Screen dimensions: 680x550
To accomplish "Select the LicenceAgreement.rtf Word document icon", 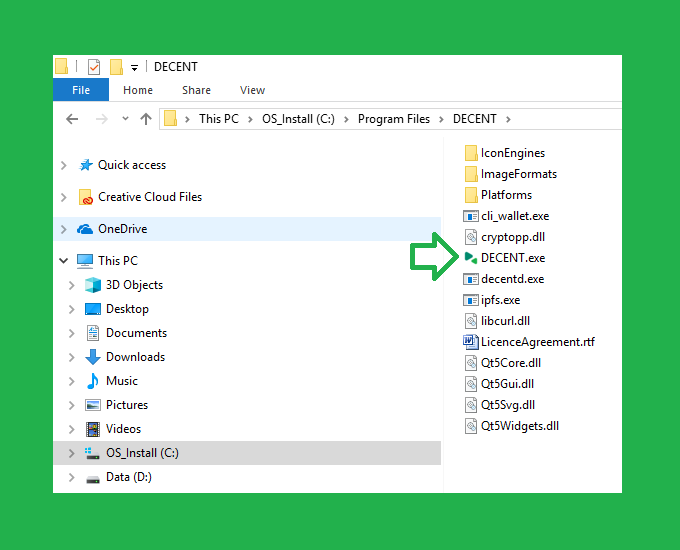I will click(x=471, y=342).
